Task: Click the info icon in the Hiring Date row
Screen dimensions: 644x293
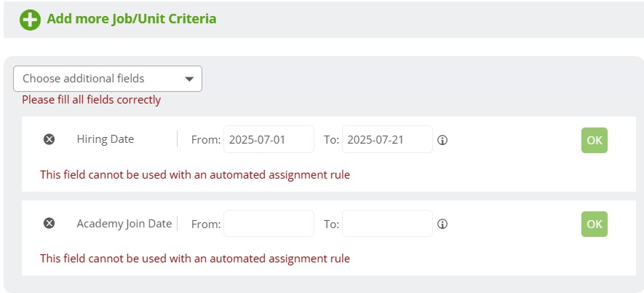Action: [x=442, y=141]
